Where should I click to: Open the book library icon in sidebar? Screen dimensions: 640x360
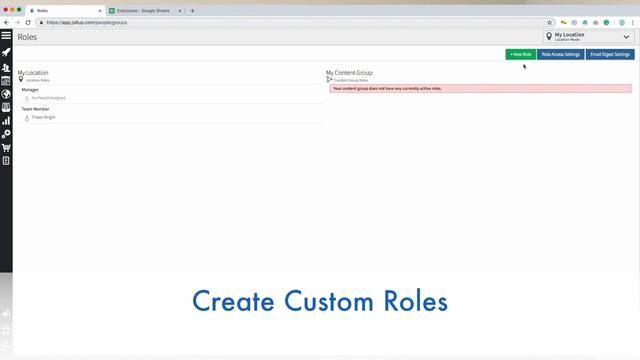pos(6,107)
